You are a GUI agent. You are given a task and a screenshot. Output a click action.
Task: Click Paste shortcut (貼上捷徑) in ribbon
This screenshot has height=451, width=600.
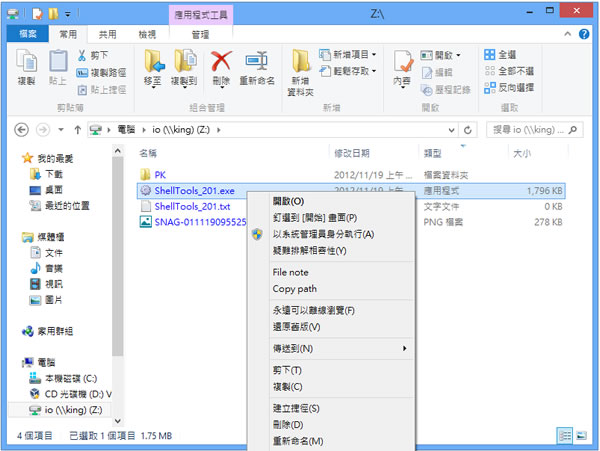(101, 90)
